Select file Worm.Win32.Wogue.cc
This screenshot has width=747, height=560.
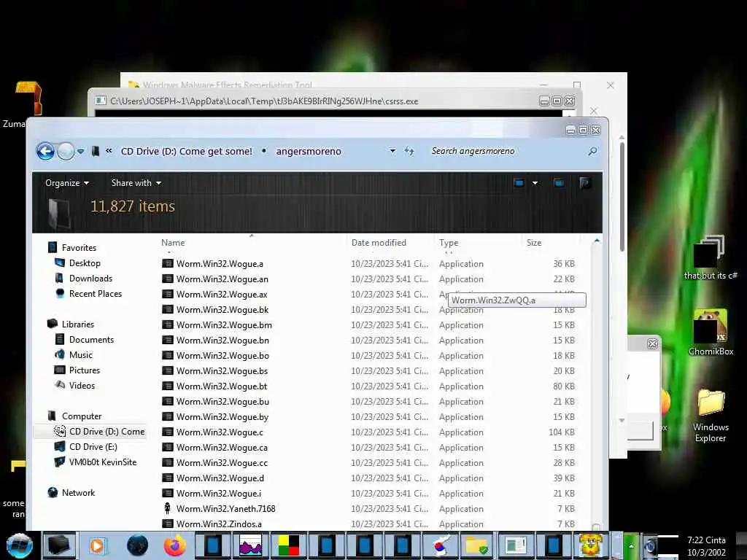point(222,463)
